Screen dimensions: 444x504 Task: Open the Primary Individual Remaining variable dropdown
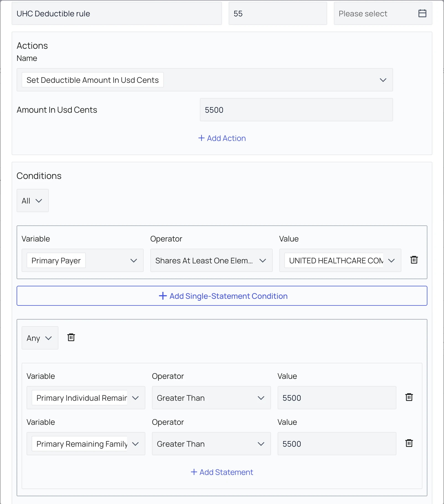pos(86,398)
